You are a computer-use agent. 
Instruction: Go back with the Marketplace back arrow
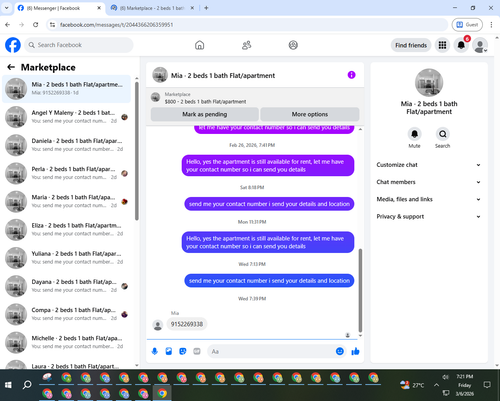pos(11,67)
